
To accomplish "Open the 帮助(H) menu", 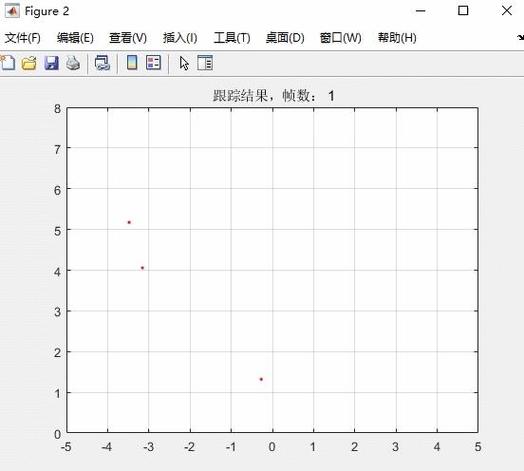I will point(397,38).
